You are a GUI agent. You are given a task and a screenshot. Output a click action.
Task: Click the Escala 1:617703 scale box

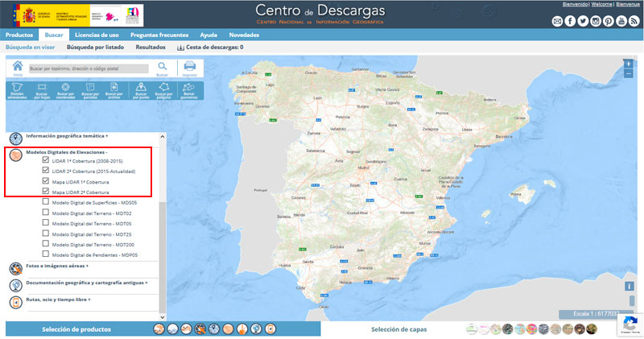[594, 314]
